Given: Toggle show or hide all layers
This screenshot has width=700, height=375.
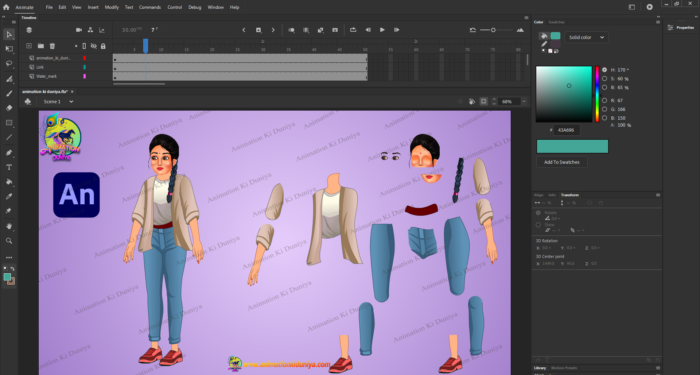Looking at the screenshot, I should 94,46.
